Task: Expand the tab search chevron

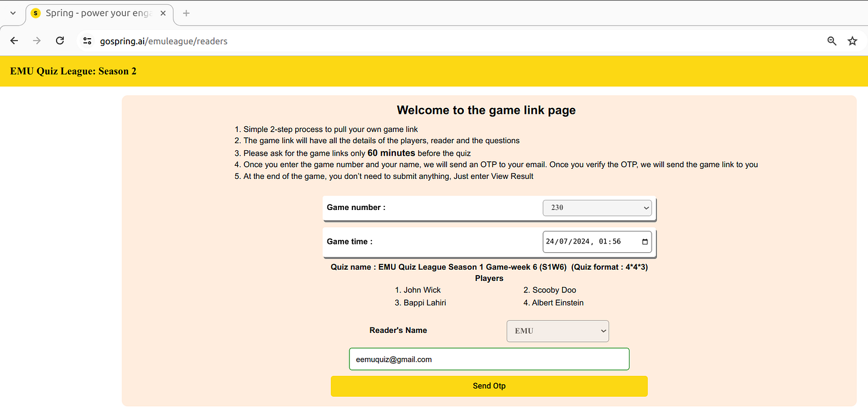Action: tap(13, 13)
